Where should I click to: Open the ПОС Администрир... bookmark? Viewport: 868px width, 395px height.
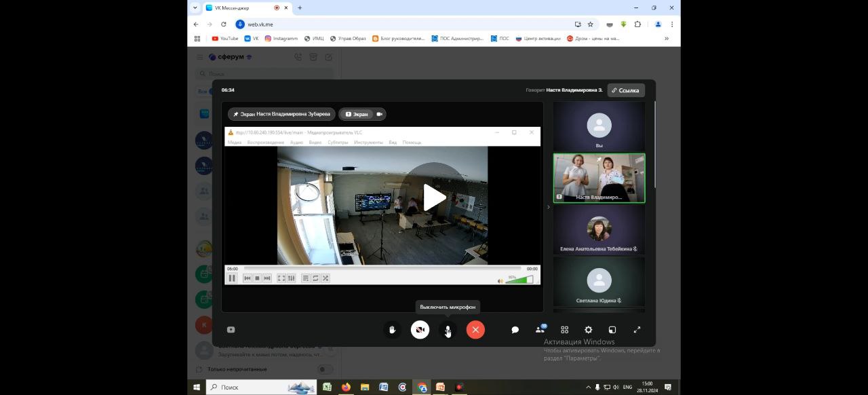(458, 39)
